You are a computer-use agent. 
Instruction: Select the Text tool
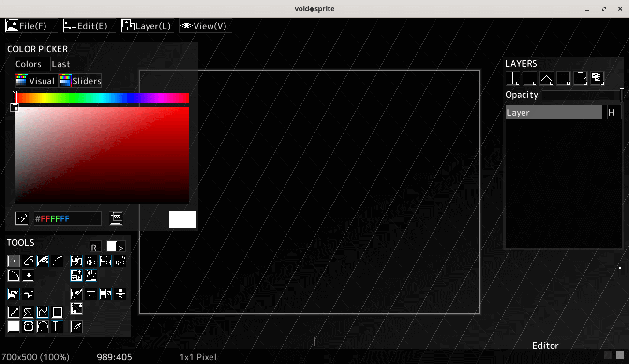pos(57,326)
